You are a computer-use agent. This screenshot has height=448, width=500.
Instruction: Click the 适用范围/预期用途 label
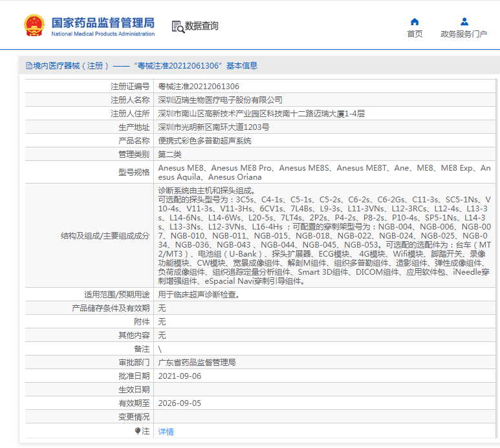(116, 295)
